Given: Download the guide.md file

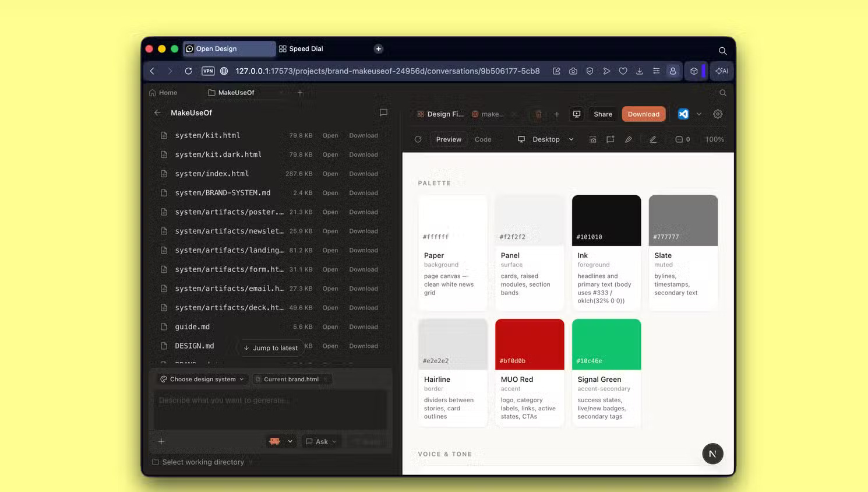Looking at the screenshot, I should point(364,327).
